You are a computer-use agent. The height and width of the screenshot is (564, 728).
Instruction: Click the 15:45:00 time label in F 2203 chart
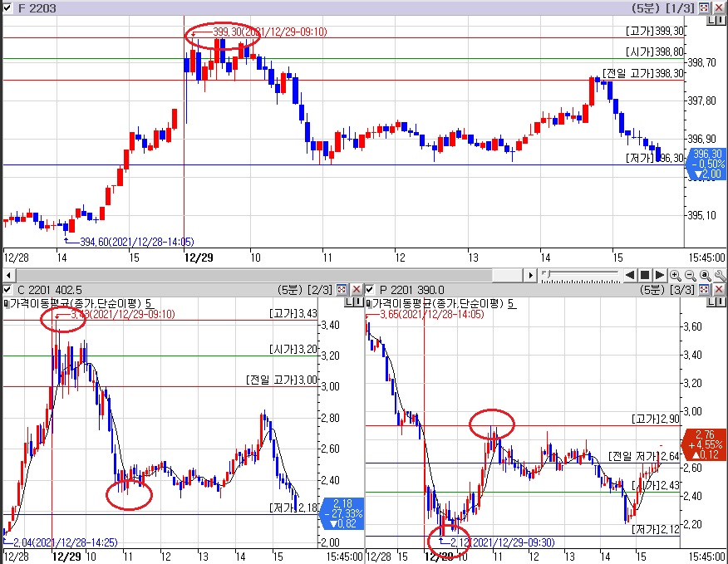point(706,257)
